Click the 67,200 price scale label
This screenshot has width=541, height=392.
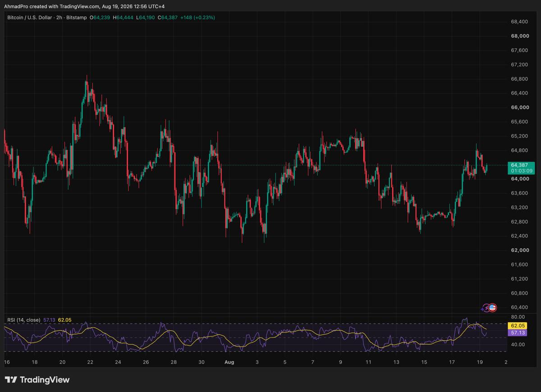point(520,64)
